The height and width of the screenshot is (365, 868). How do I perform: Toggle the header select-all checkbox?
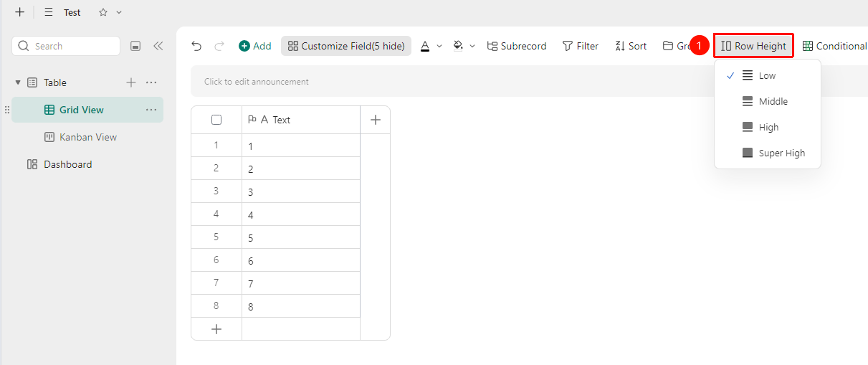(x=216, y=120)
